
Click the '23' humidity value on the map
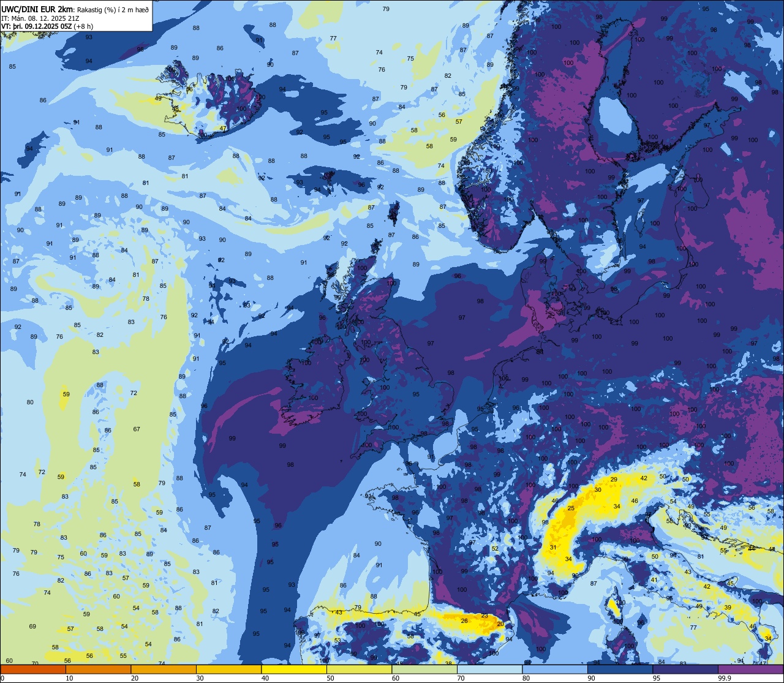coord(484,616)
